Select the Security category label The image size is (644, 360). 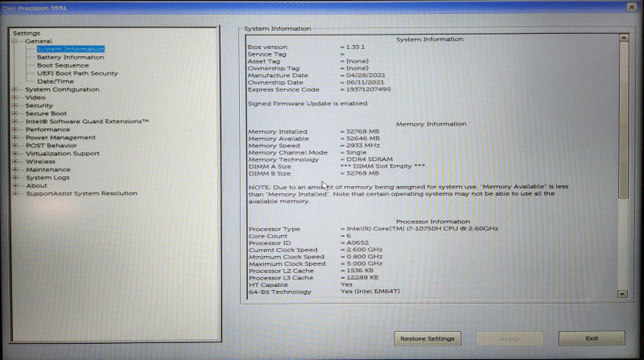click(39, 106)
